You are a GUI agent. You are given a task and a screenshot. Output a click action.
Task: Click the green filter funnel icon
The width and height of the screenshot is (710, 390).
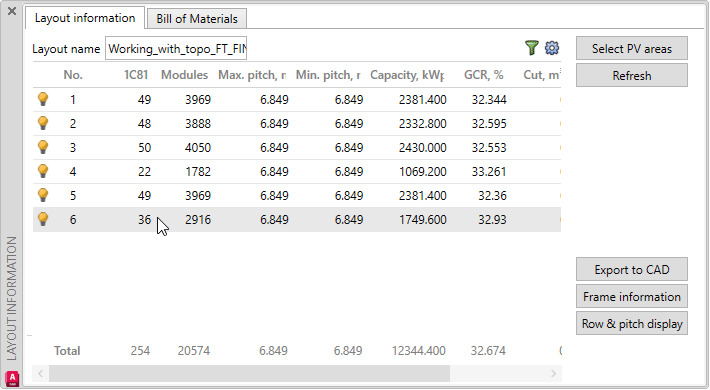pyautogui.click(x=532, y=48)
